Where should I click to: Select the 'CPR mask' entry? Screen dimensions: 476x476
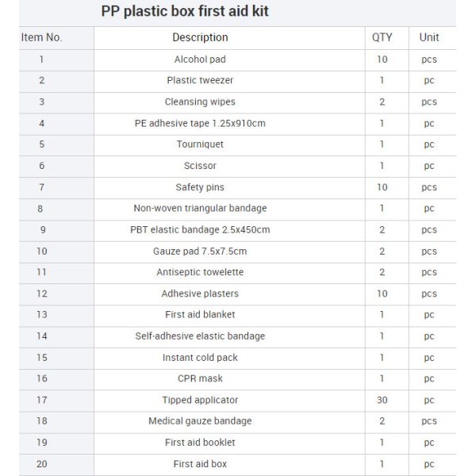click(x=200, y=378)
